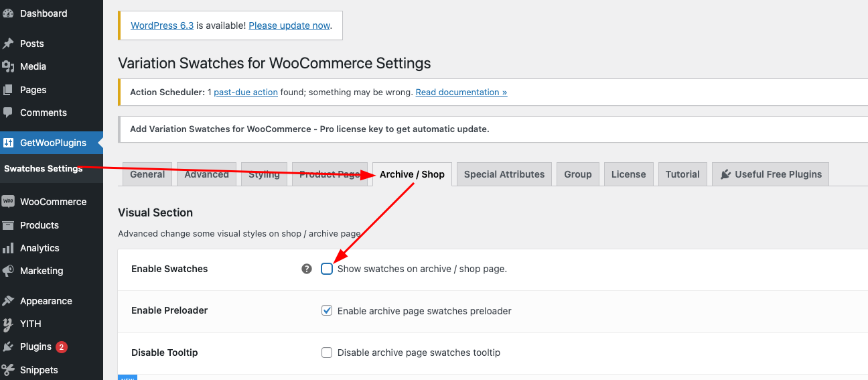Switch to the General tab

(147, 174)
